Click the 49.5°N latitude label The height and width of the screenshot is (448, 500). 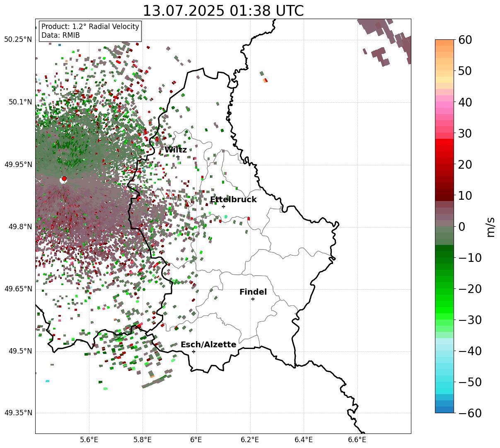20,351
